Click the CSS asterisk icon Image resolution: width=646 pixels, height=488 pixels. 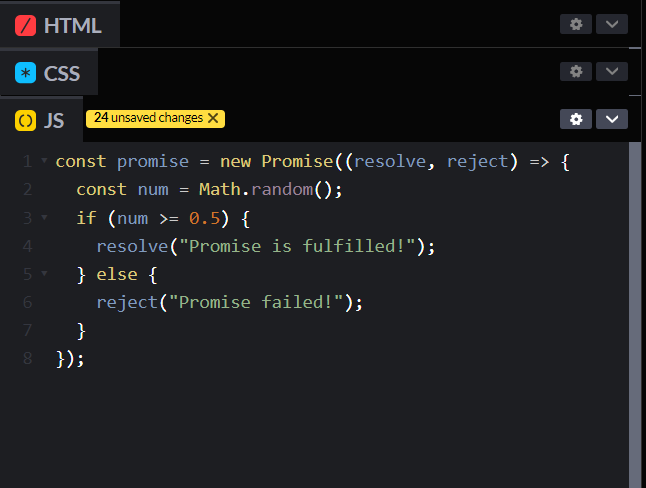pyautogui.click(x=26, y=73)
